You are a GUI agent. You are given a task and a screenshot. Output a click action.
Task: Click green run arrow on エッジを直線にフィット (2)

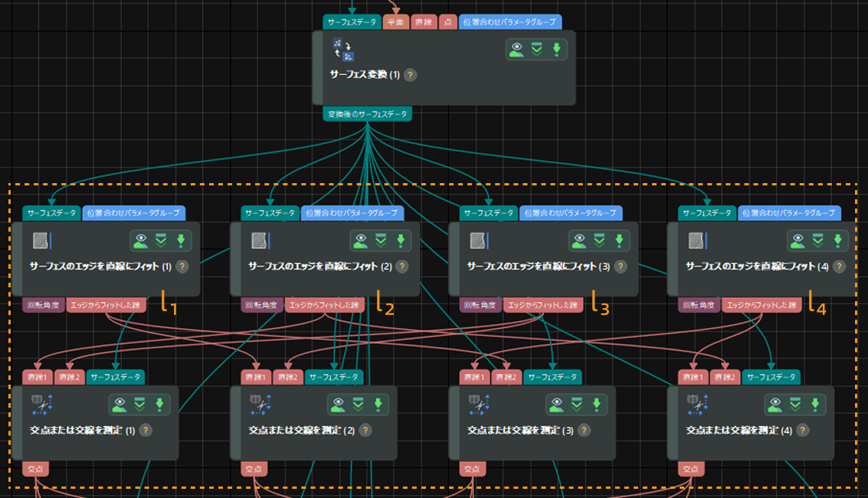tap(401, 241)
